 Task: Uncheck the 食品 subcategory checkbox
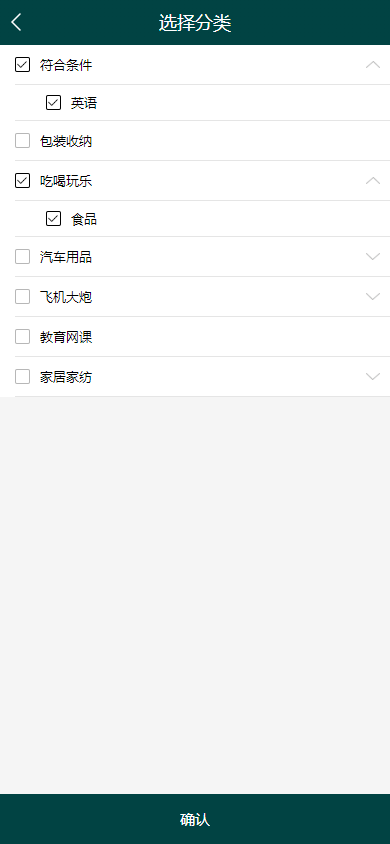[53, 219]
